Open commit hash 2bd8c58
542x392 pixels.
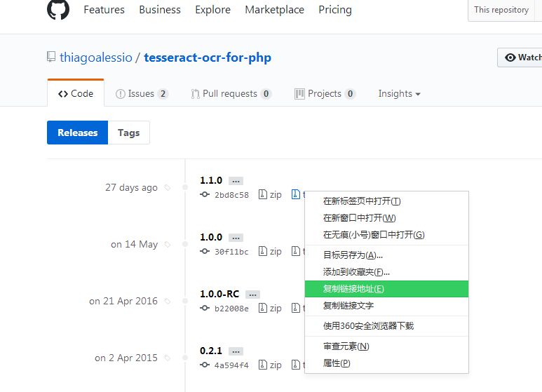click(x=231, y=195)
